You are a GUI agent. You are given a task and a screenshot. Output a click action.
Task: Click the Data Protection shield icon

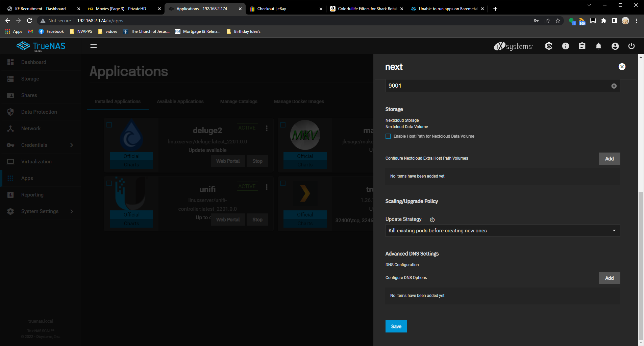tap(10, 112)
